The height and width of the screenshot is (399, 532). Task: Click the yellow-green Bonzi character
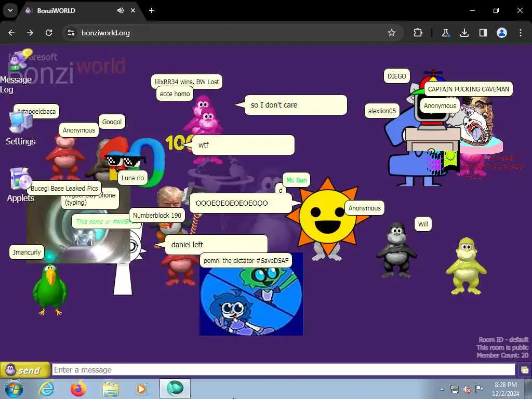pyautogui.click(x=467, y=266)
